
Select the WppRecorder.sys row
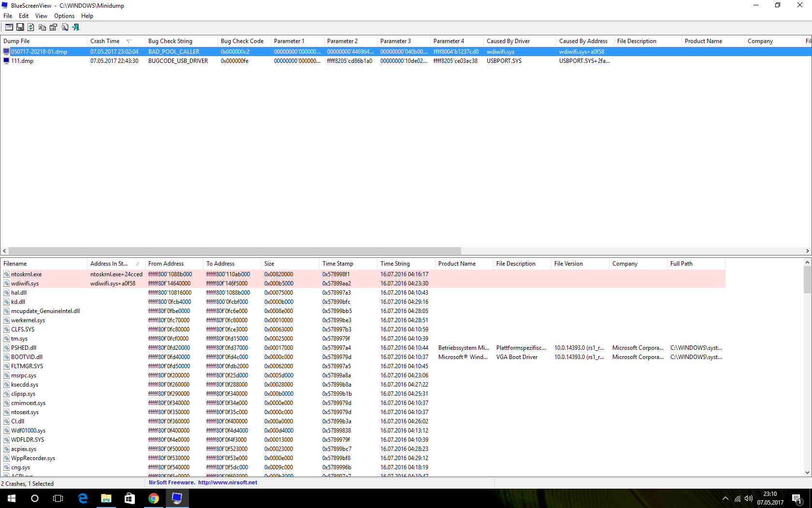coord(362,458)
